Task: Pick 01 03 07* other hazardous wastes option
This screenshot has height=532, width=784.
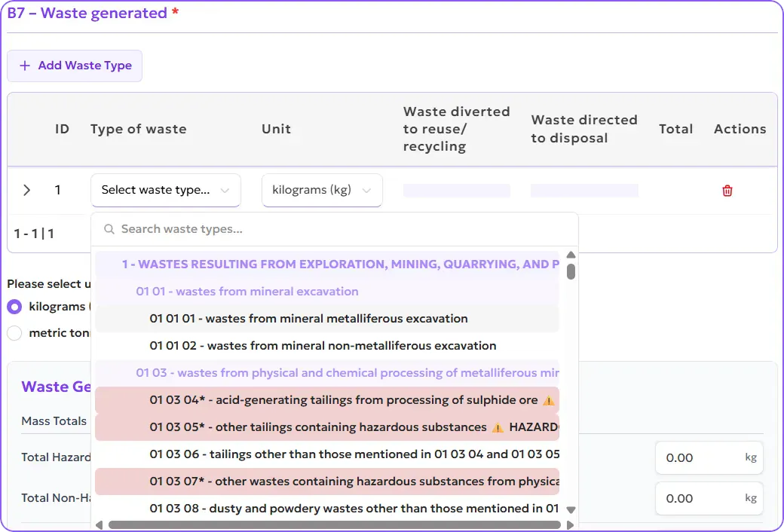Action: 327,481
